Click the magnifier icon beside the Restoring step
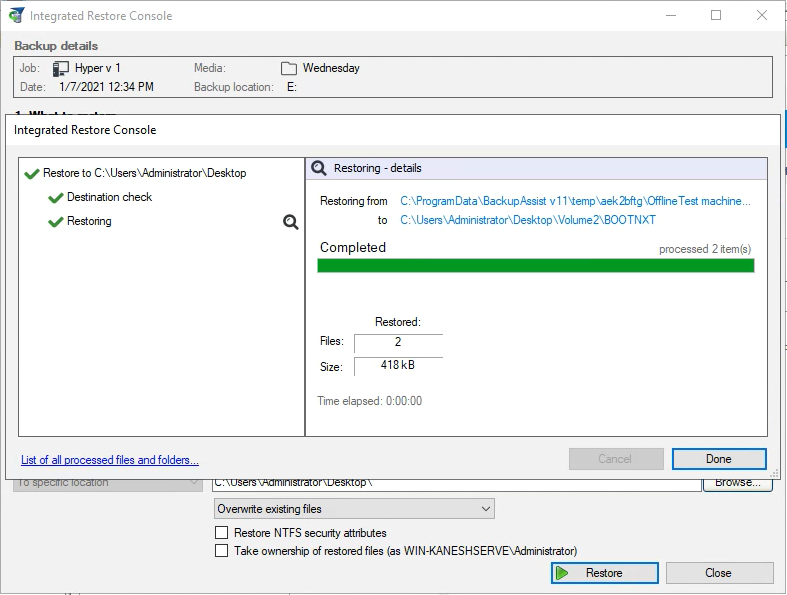 tap(290, 222)
